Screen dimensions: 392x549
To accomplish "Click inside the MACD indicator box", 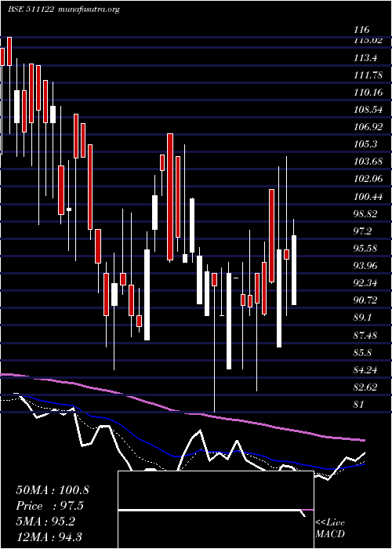I will (216, 510).
